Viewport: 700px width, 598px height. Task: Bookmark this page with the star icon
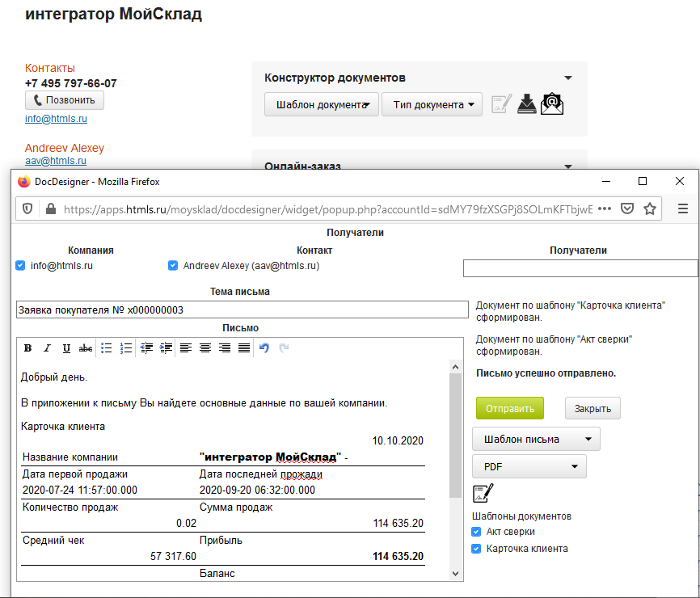tap(649, 208)
